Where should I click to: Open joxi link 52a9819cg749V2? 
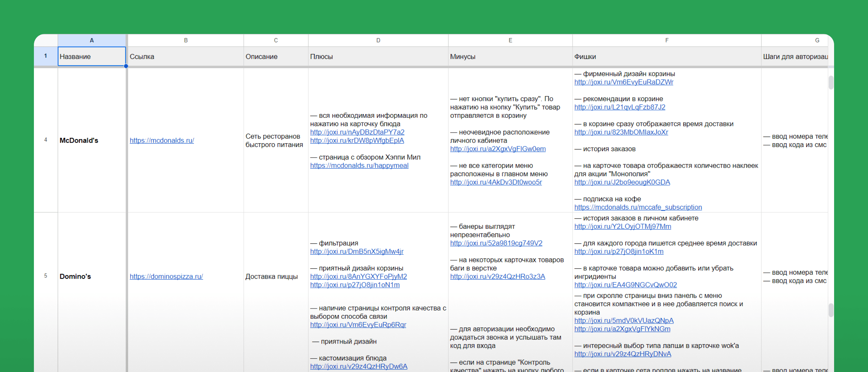[496, 243]
